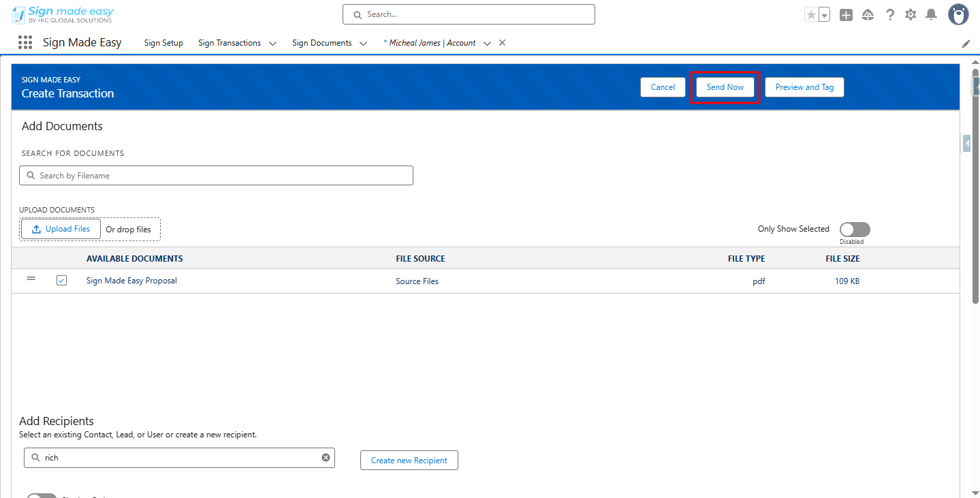Expand the Sign Transactions tab dropdown
This screenshot has height=498, width=980.
tap(273, 43)
